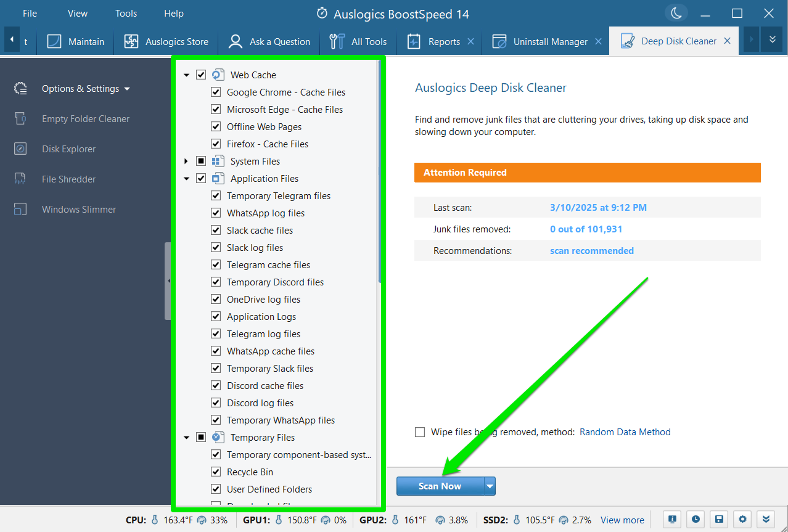The image size is (788, 532).
Task: Open the Windows Slimmer tool
Action: pyautogui.click(x=78, y=210)
